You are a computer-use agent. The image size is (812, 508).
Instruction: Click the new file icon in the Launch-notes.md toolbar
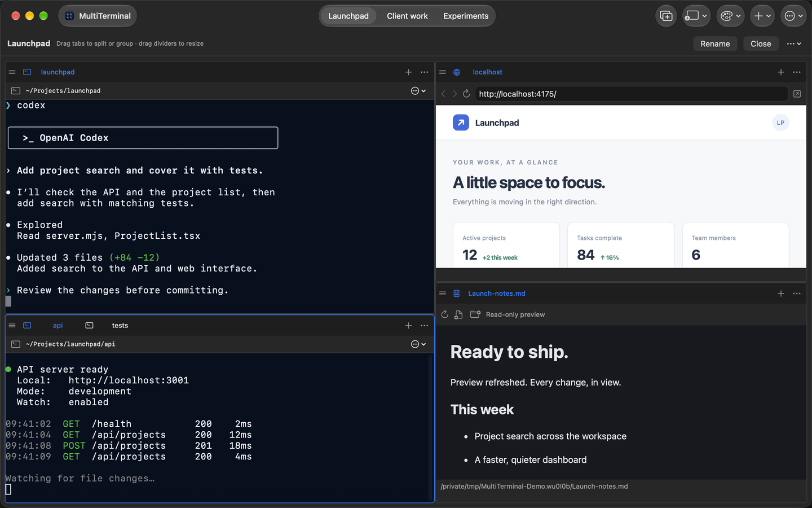pyautogui.click(x=458, y=314)
